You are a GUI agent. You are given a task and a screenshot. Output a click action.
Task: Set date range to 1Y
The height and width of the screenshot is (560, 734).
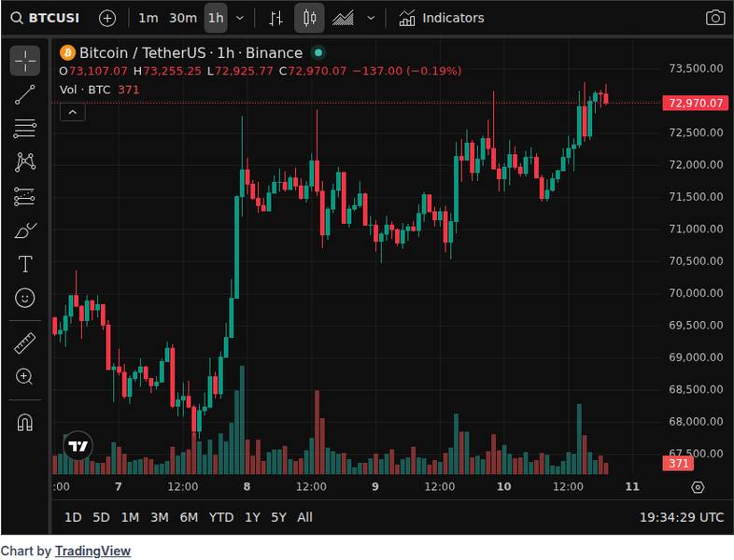pyautogui.click(x=252, y=517)
